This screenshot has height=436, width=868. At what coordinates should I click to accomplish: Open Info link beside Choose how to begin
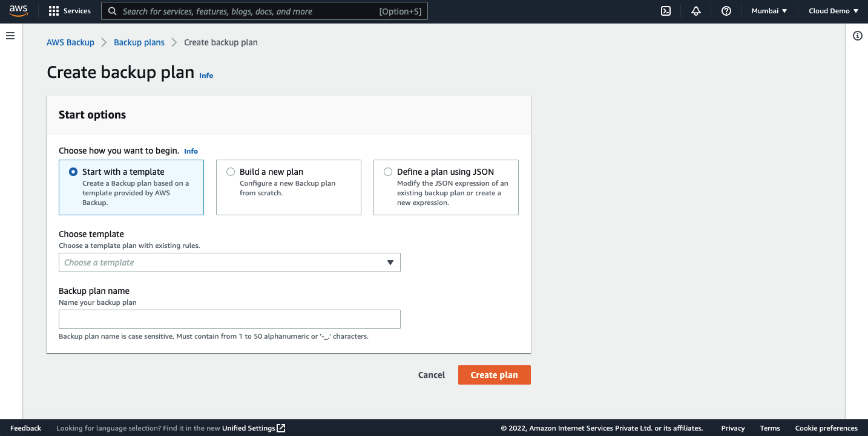pyautogui.click(x=191, y=151)
